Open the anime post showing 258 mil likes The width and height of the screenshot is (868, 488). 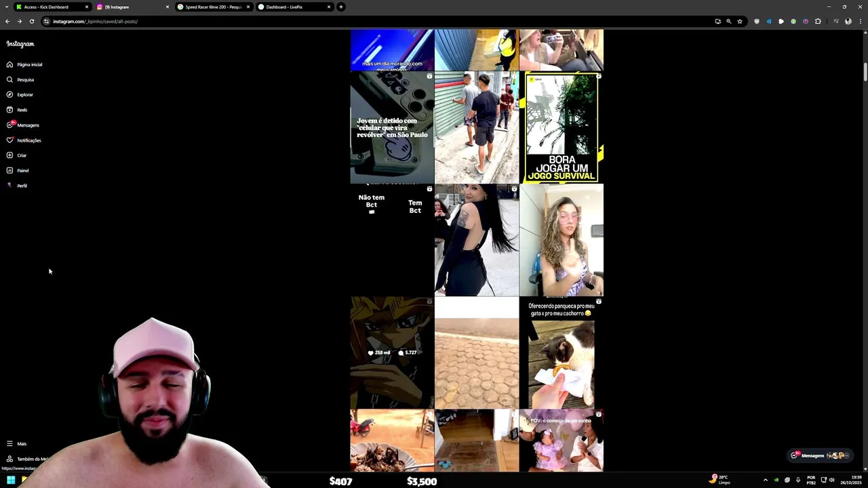tap(392, 352)
